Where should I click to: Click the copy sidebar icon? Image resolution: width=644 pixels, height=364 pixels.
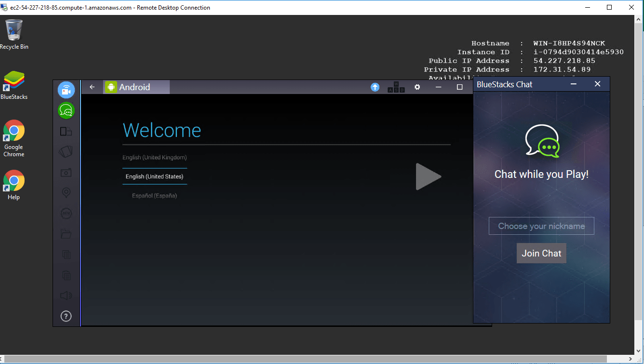(66, 255)
